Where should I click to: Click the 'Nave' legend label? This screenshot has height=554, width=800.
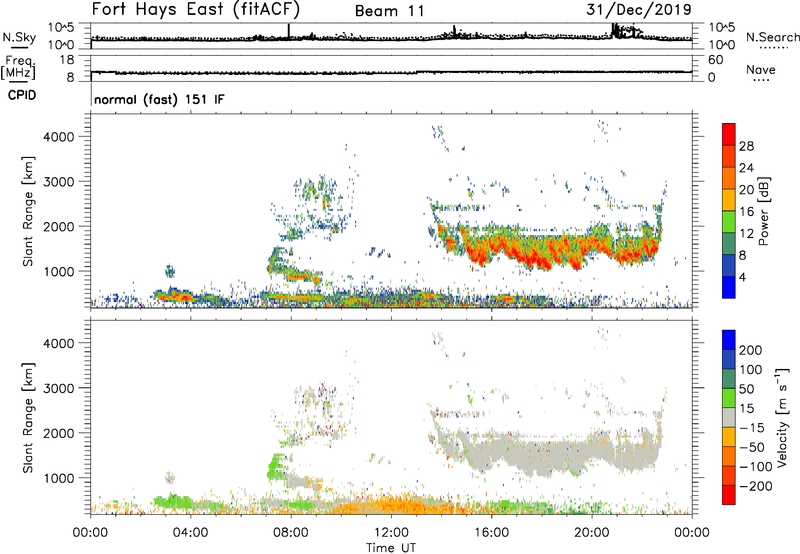761,70
